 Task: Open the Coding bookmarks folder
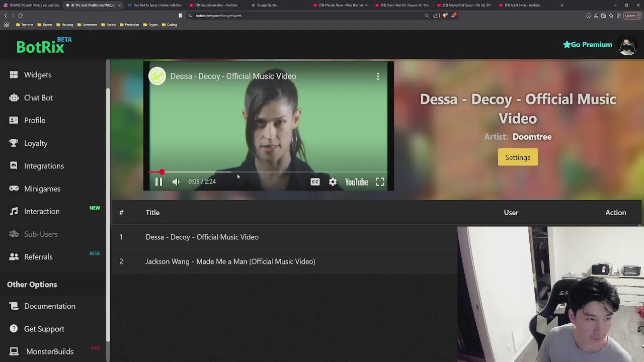(169, 25)
